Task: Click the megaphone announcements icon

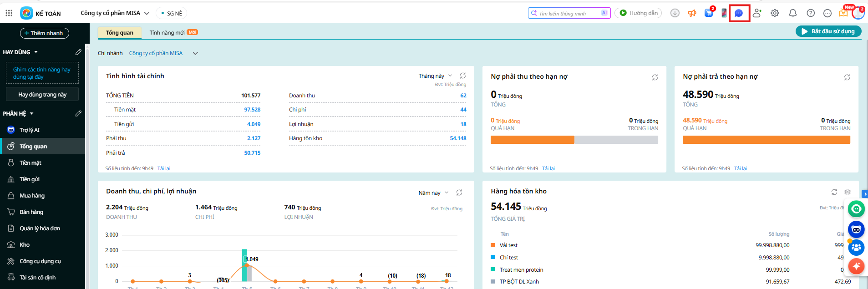Action: click(692, 13)
